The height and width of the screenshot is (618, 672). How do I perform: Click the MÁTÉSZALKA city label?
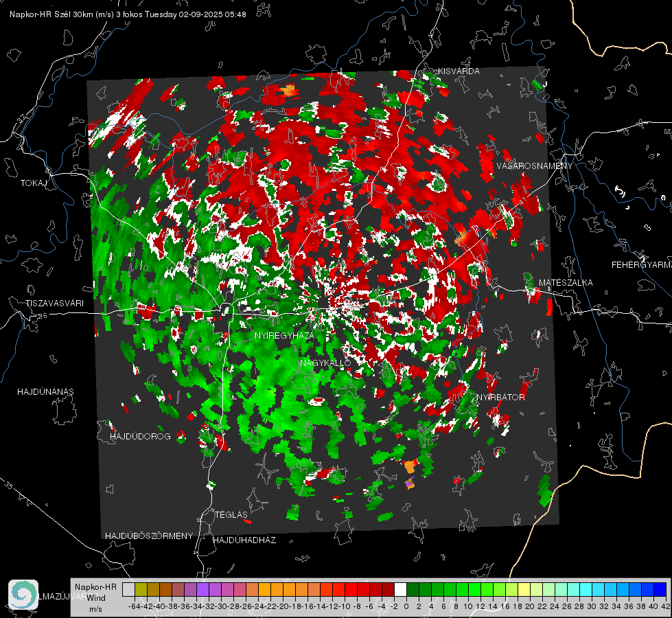(x=566, y=283)
